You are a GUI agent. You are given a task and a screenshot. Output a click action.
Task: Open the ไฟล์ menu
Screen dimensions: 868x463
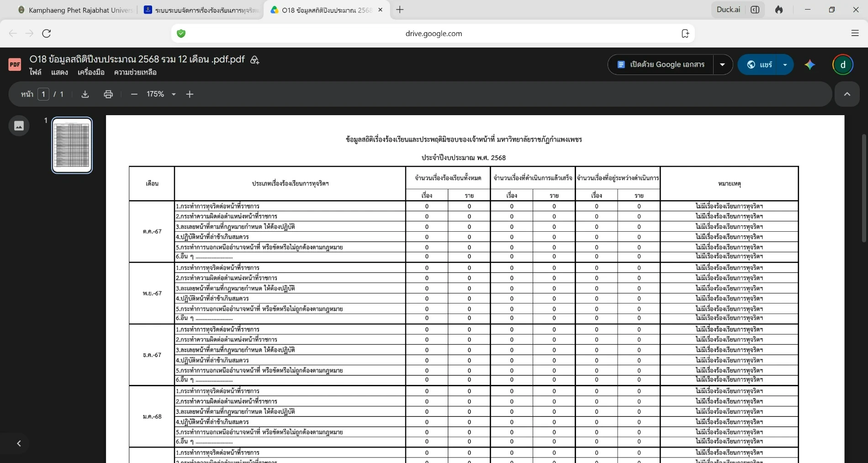click(x=35, y=72)
